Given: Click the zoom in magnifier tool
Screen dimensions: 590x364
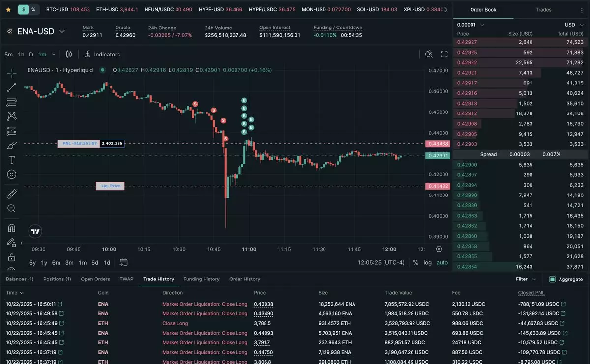Looking at the screenshot, I should pos(12,208).
